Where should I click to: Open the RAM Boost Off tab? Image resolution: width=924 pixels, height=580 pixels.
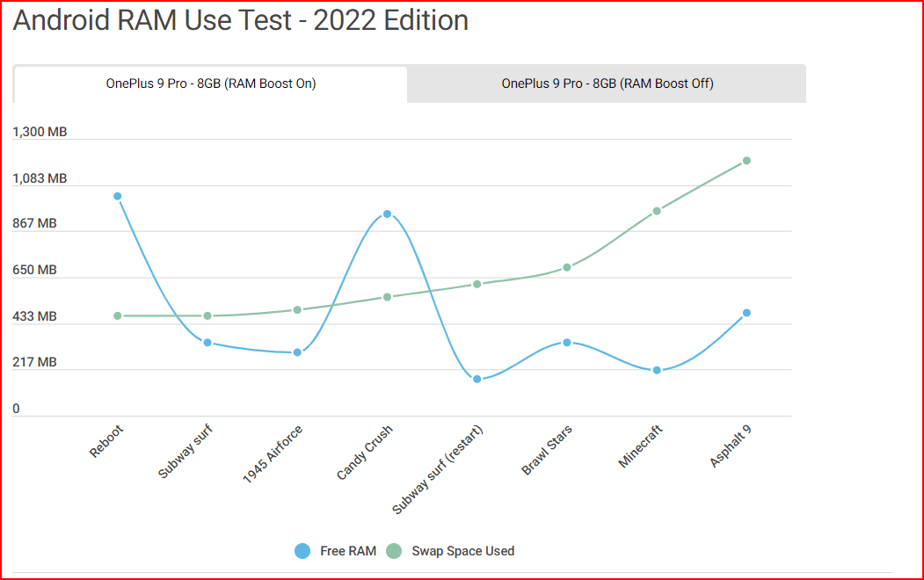(x=607, y=84)
